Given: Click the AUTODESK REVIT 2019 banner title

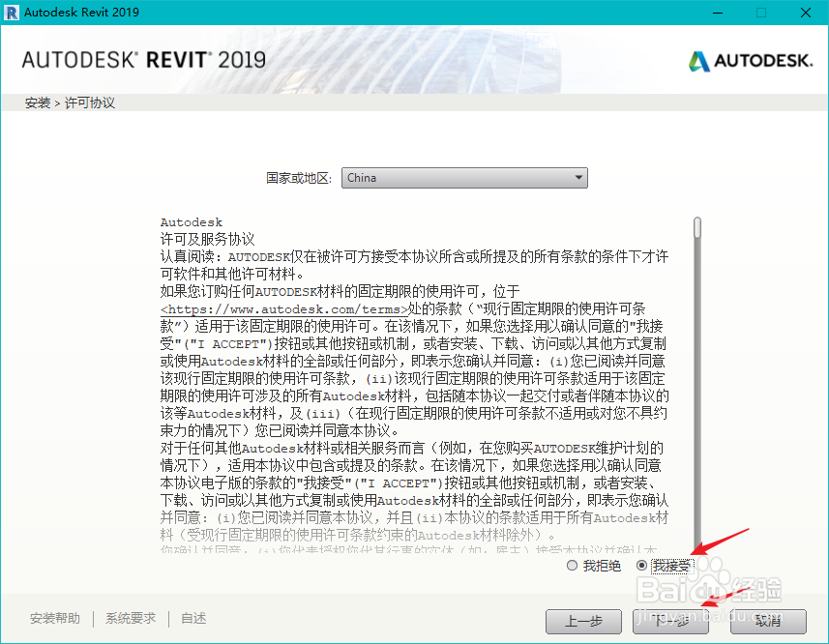Looking at the screenshot, I should pyautogui.click(x=144, y=60).
